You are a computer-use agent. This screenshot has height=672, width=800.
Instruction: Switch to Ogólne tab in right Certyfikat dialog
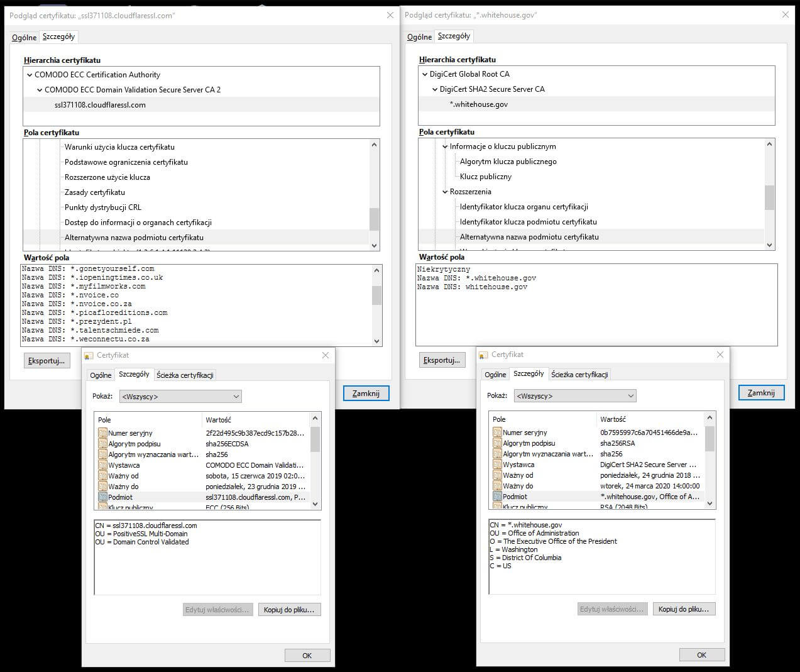click(x=495, y=375)
